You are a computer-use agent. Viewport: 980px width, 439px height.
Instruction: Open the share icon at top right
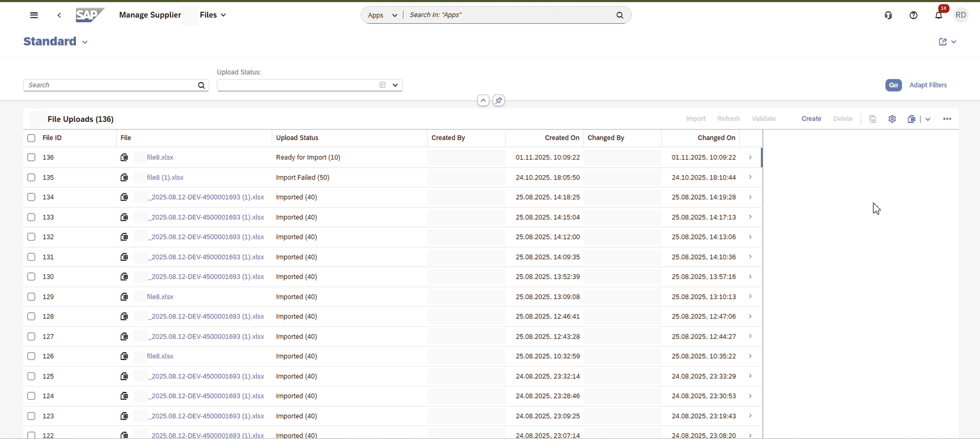tap(943, 42)
